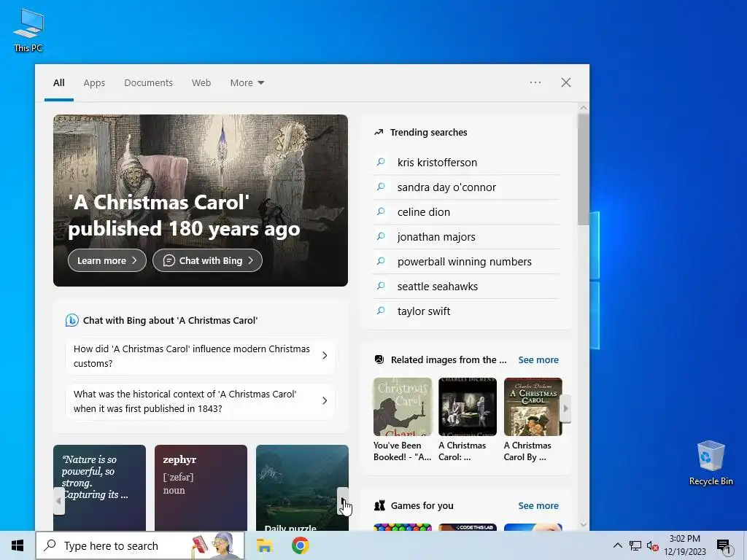Open the Daily puzzle card
The height and width of the screenshot is (560, 747).
pyautogui.click(x=303, y=488)
